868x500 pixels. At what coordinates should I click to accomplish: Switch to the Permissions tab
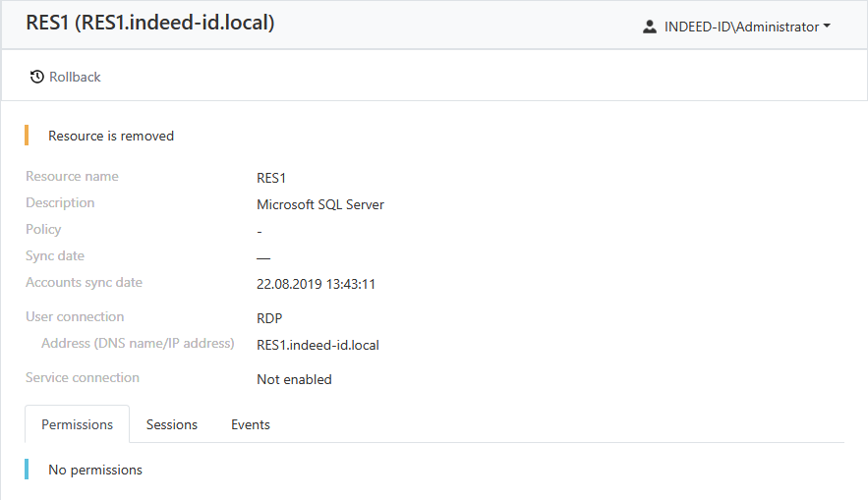coord(77,424)
